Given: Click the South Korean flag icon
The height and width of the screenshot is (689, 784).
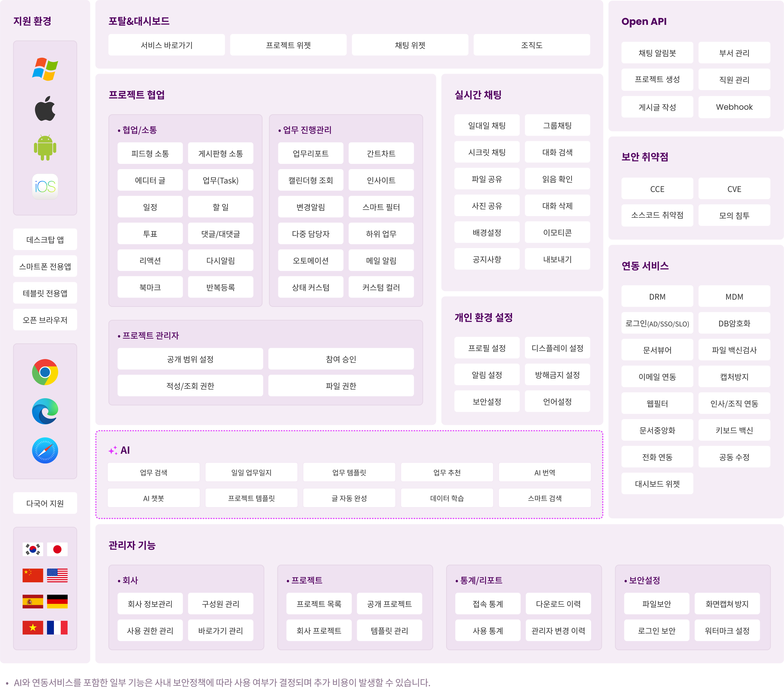Looking at the screenshot, I should [x=33, y=549].
